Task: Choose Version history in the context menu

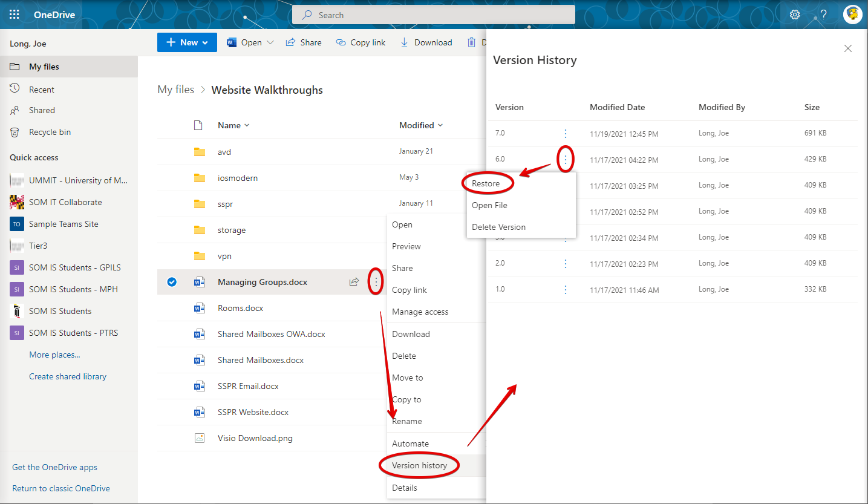Action: pyautogui.click(x=419, y=465)
